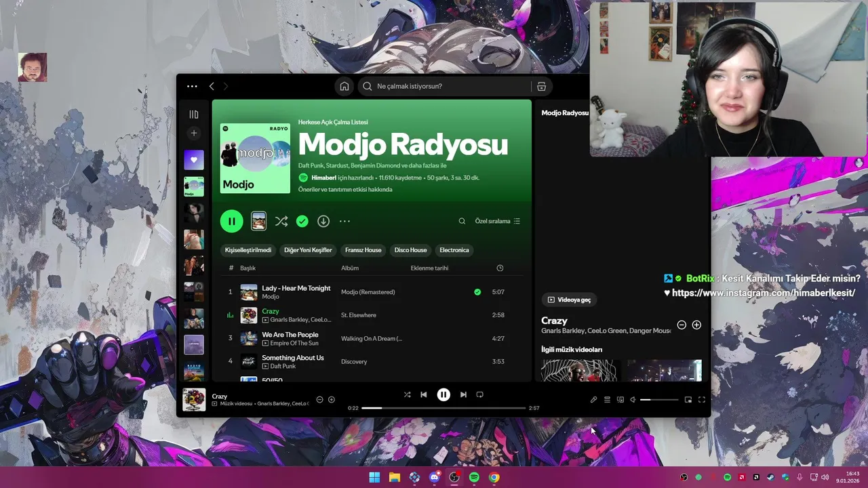Screen dimensions: 868x488
Task: Sort by Albüm column header
Action: [x=350, y=268]
